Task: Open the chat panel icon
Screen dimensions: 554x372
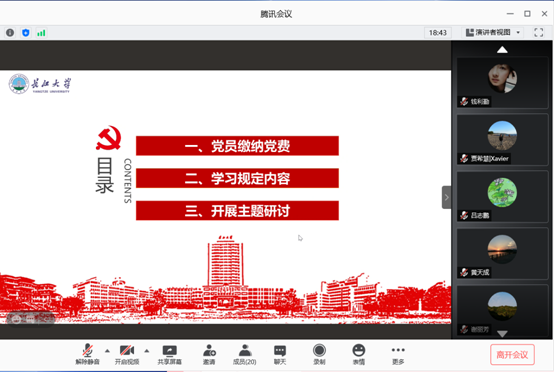Action: coord(280,354)
